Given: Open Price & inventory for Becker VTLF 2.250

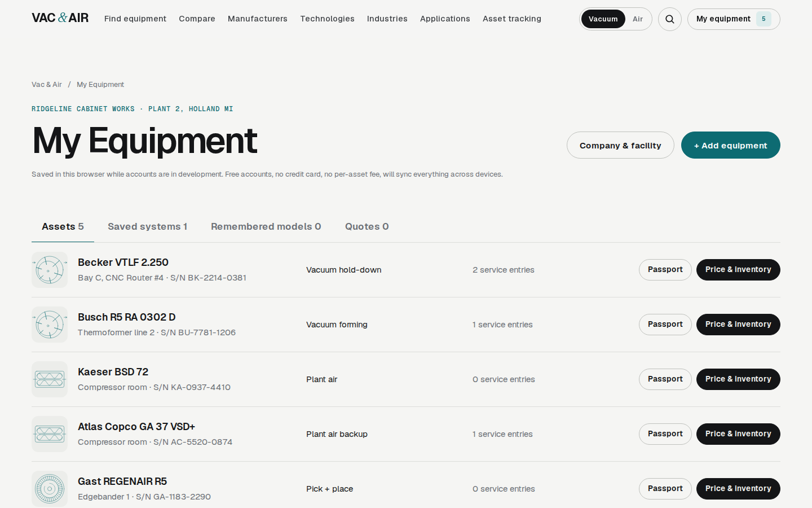Looking at the screenshot, I should click(x=738, y=270).
